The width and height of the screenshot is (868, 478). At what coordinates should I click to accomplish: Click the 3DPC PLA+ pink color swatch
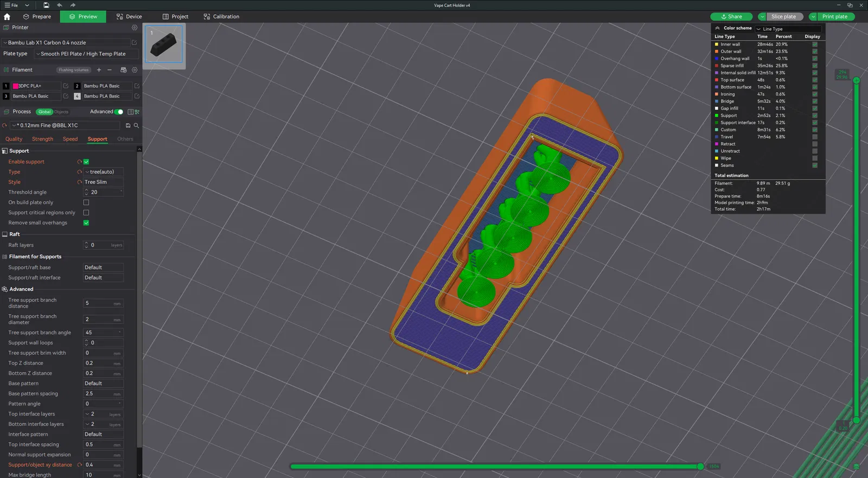16,86
